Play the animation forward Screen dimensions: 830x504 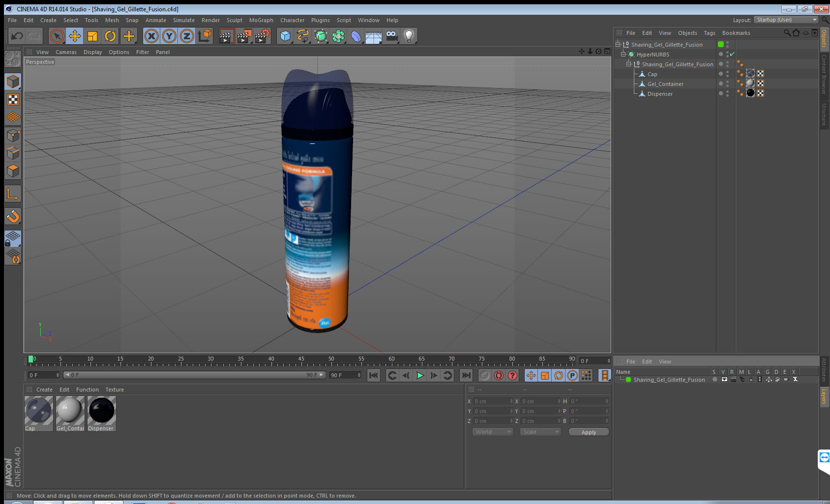click(420, 375)
